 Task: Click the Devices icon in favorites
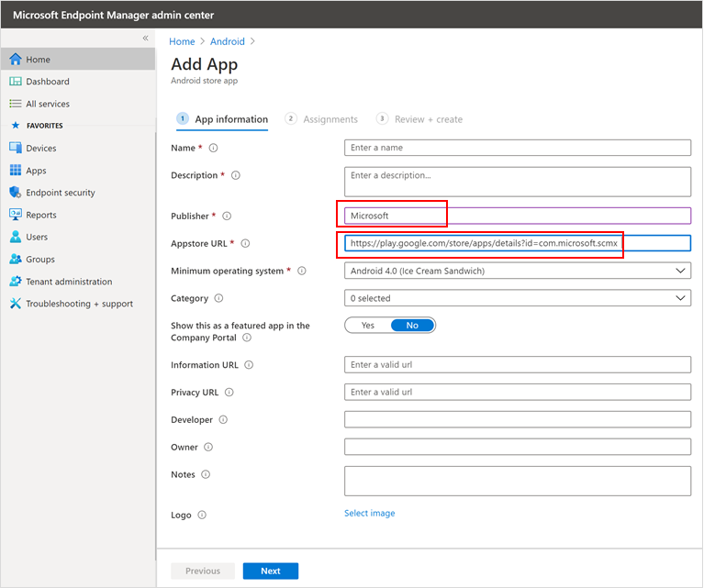[16, 148]
